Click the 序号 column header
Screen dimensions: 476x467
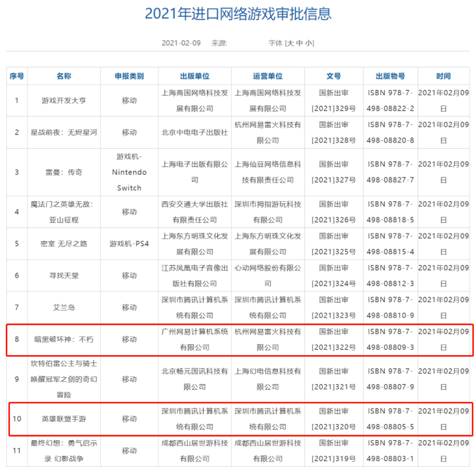(x=17, y=76)
